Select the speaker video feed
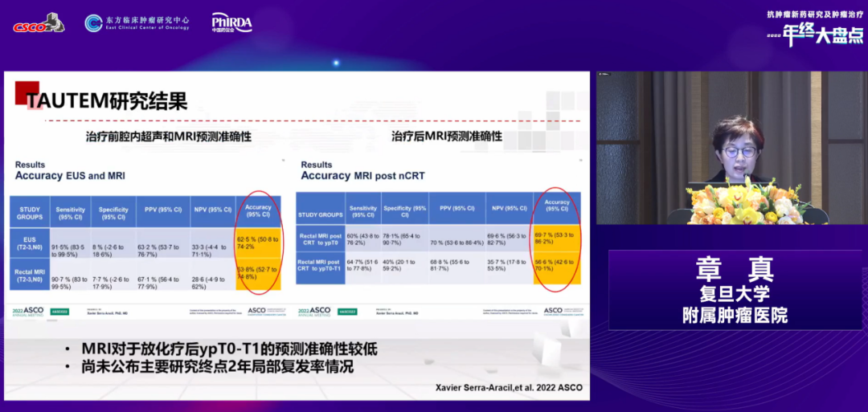 pyautogui.click(x=728, y=148)
